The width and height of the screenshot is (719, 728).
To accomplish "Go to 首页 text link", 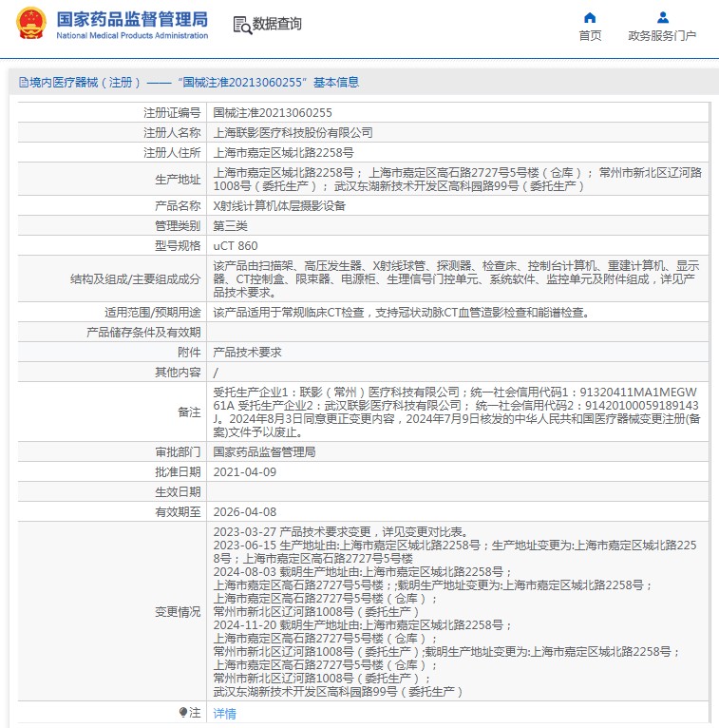I will click(590, 36).
